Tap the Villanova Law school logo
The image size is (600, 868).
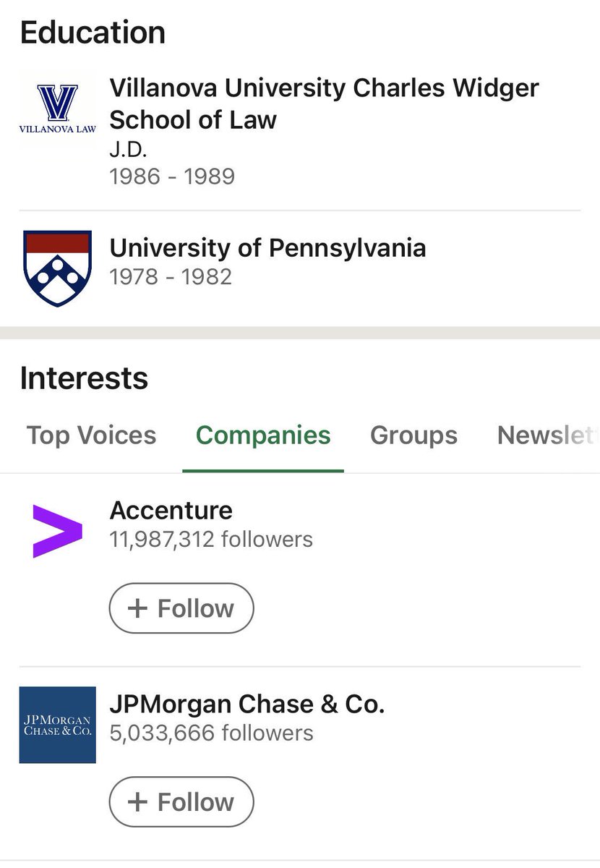57,109
